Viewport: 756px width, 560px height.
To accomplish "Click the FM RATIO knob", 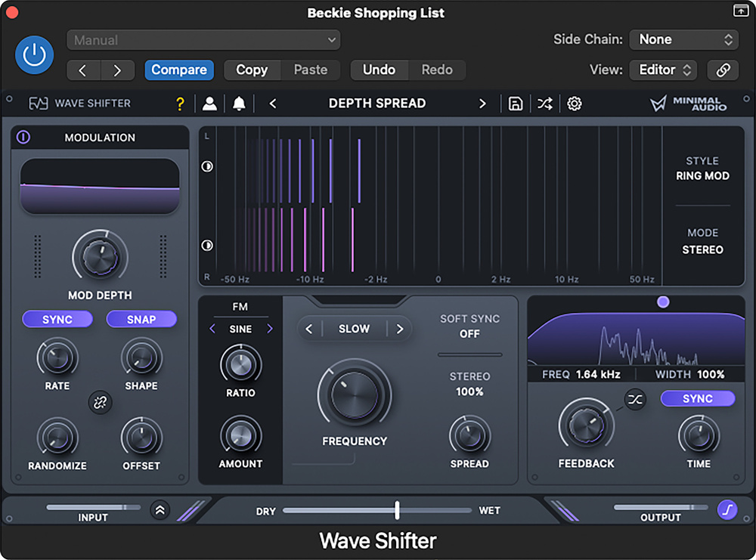I will [x=240, y=365].
